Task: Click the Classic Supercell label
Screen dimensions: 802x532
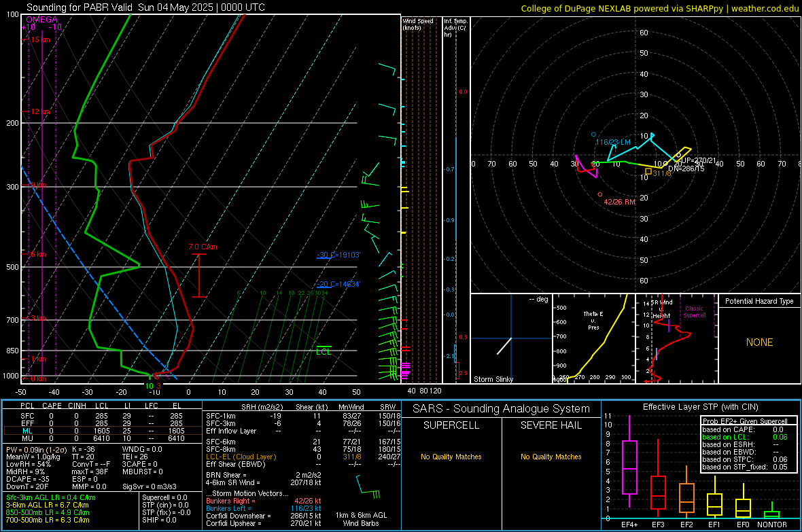Action: (x=694, y=312)
